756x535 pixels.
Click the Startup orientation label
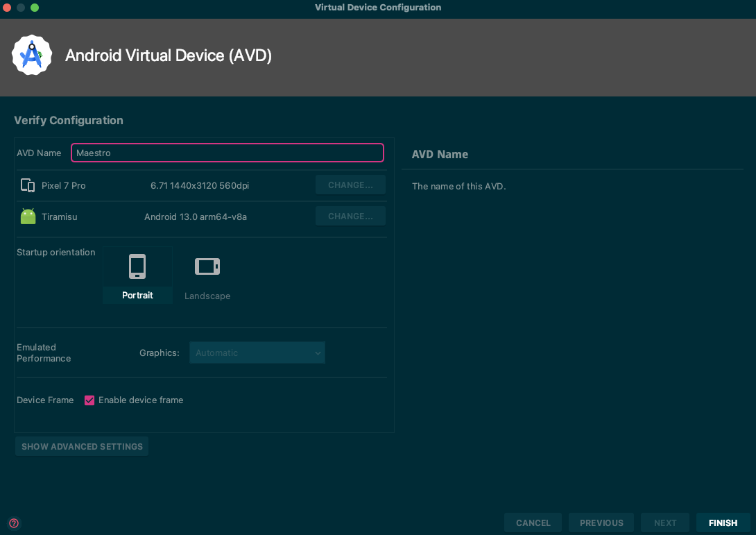point(56,253)
